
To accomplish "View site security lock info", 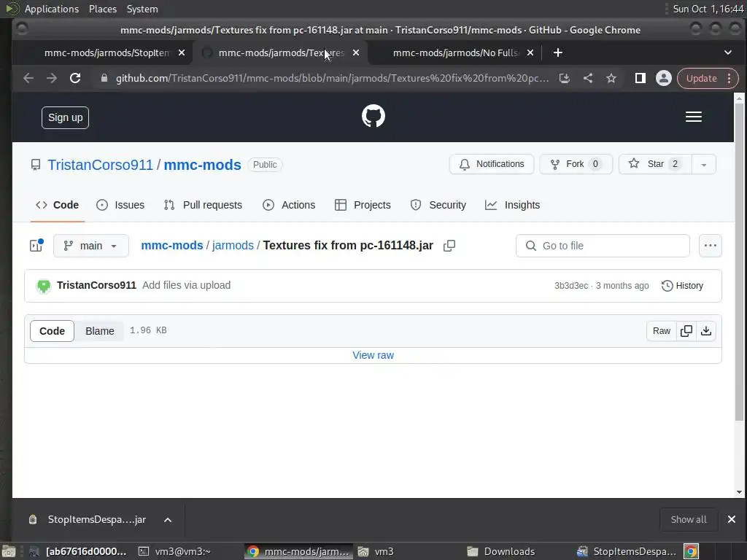I will [x=104, y=78].
